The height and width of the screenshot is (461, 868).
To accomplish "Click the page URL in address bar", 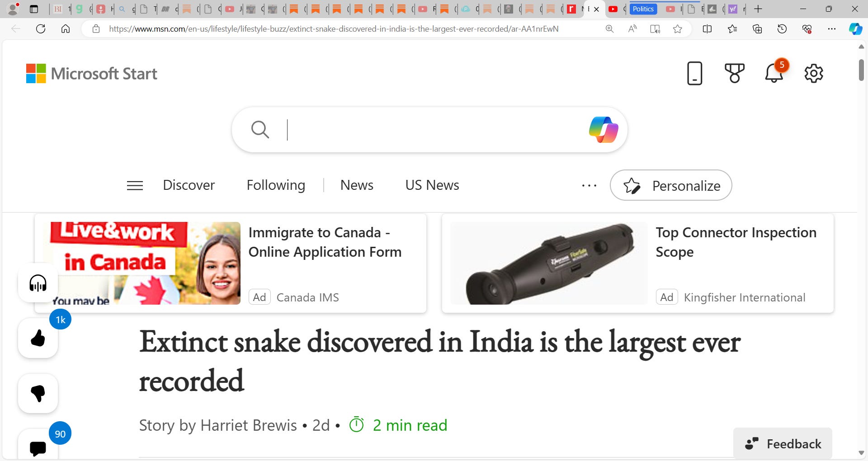I will click(334, 29).
